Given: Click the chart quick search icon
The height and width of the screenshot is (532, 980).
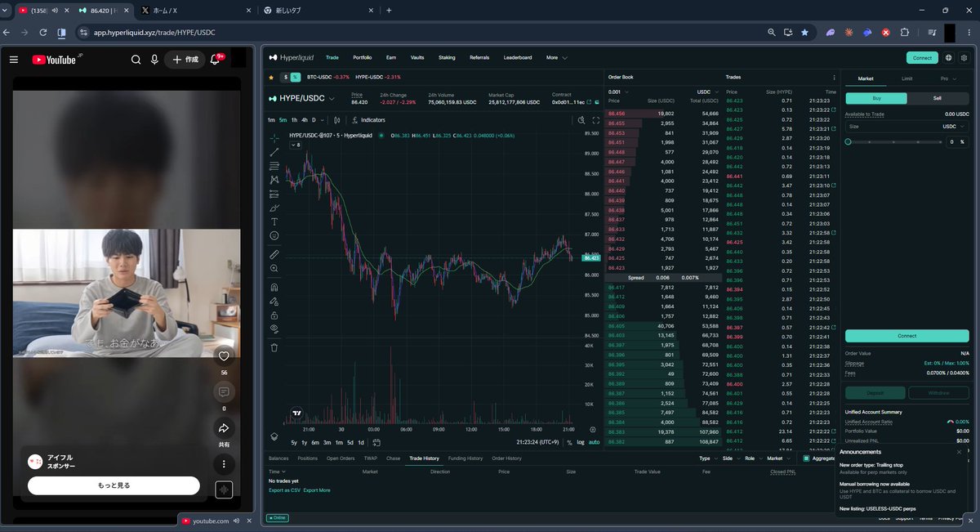Looking at the screenshot, I should click(x=581, y=120).
